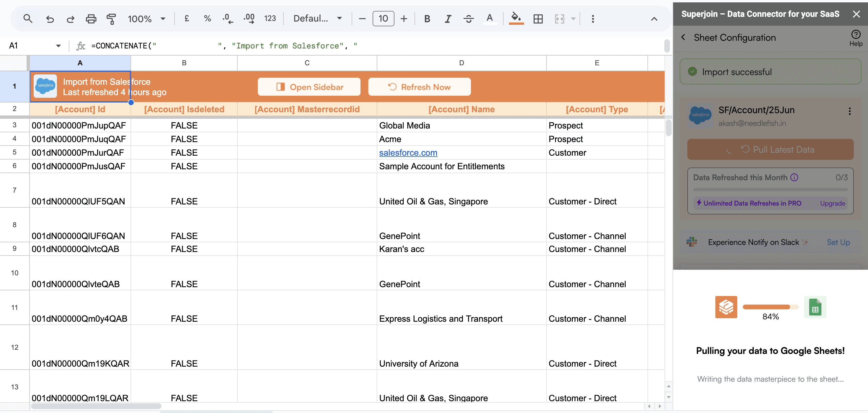
Task: Select cell containing Global Media
Action: 461,126
